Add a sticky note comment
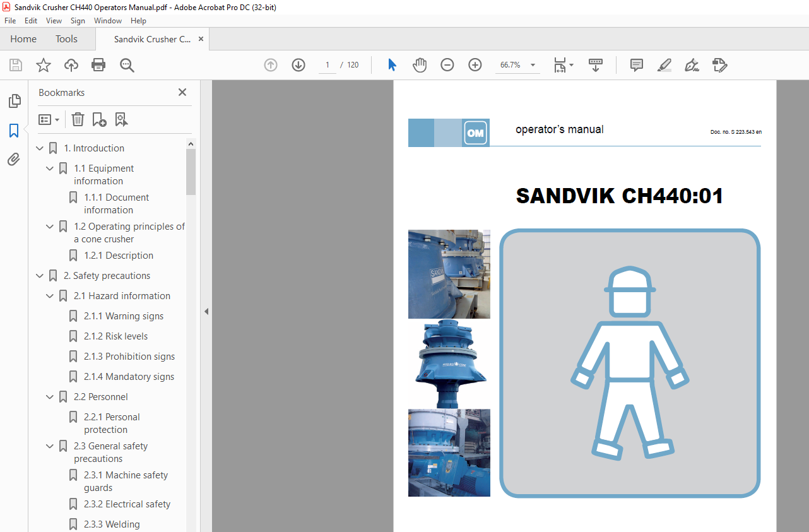 click(636, 65)
